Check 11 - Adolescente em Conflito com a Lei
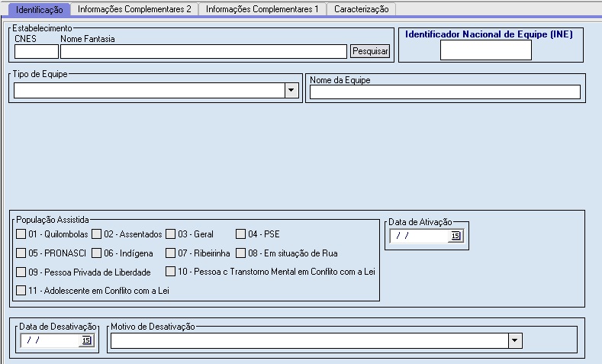602x364 pixels. (21, 290)
